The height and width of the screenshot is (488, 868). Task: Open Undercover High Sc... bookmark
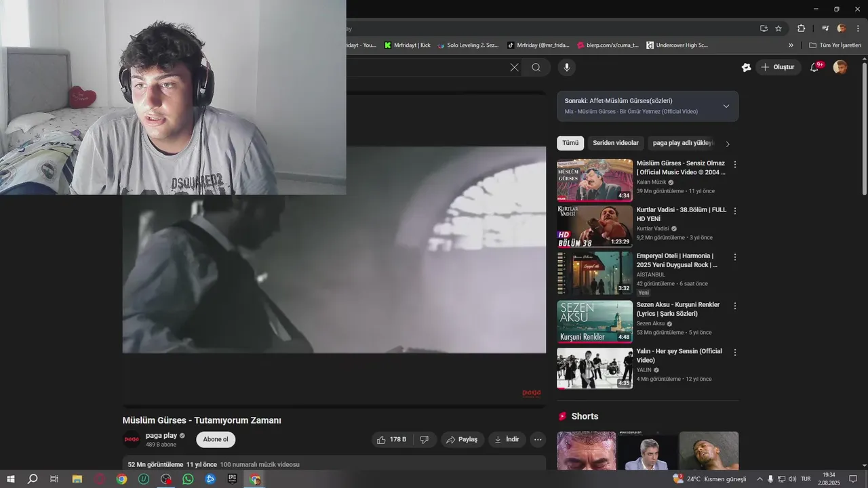click(x=677, y=45)
